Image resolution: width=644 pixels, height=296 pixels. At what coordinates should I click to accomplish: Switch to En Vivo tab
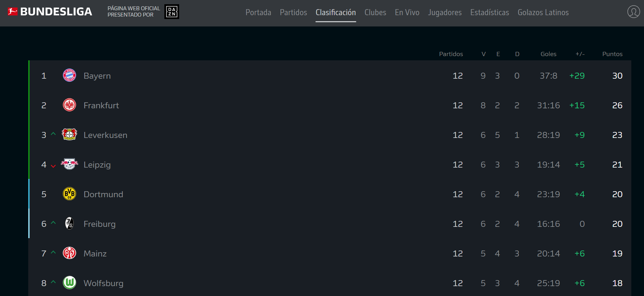(407, 13)
